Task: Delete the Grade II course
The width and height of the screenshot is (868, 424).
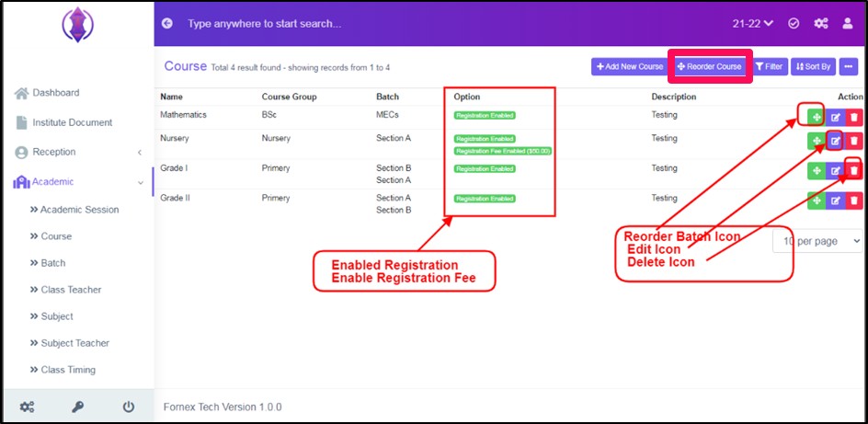Action: 854,201
